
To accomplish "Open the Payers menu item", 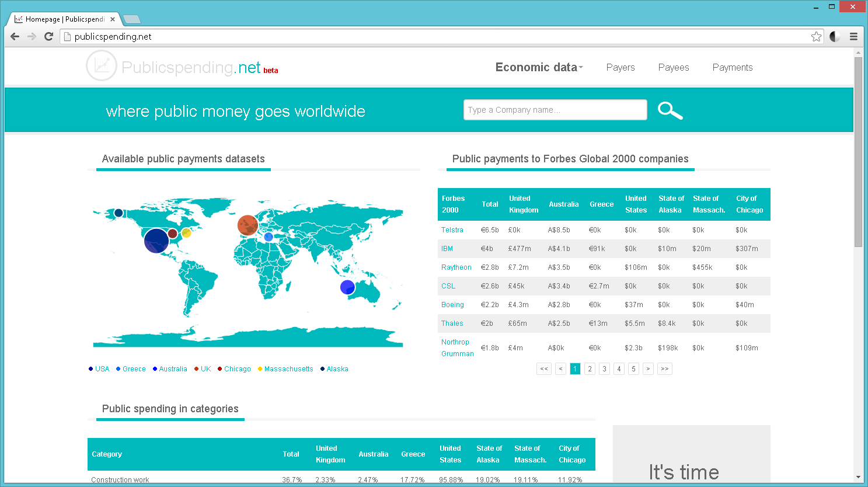I will pyautogui.click(x=621, y=68).
